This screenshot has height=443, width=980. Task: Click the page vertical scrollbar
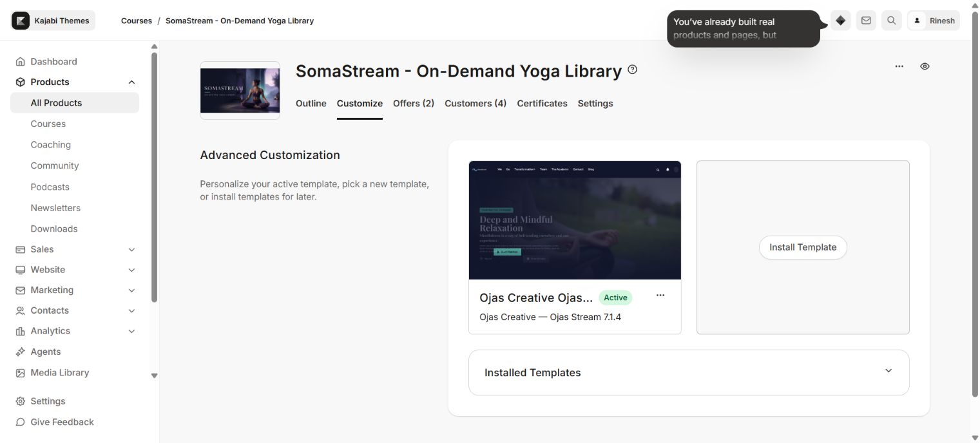(974, 203)
